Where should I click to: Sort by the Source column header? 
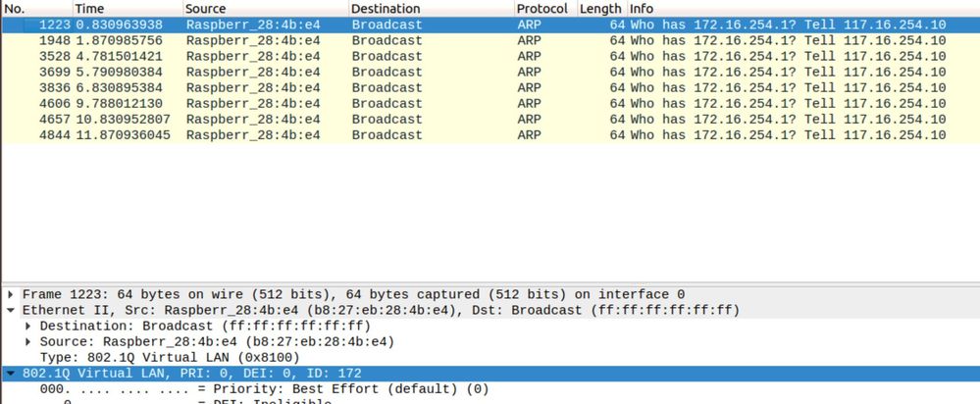266,9
